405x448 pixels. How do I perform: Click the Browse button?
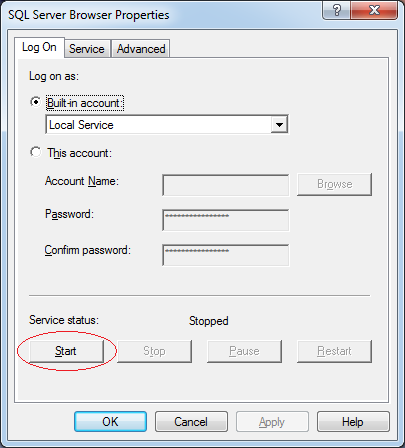(x=334, y=184)
